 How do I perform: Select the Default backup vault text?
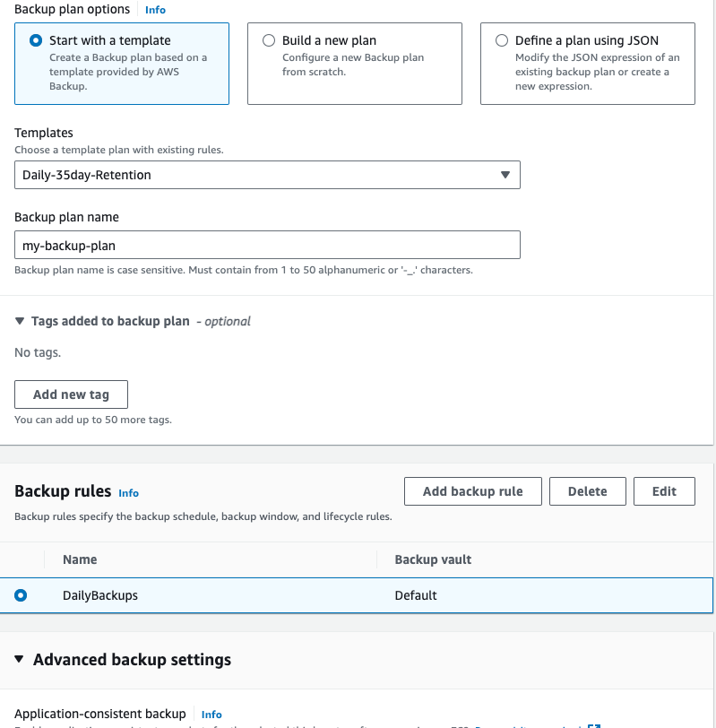[415, 594]
